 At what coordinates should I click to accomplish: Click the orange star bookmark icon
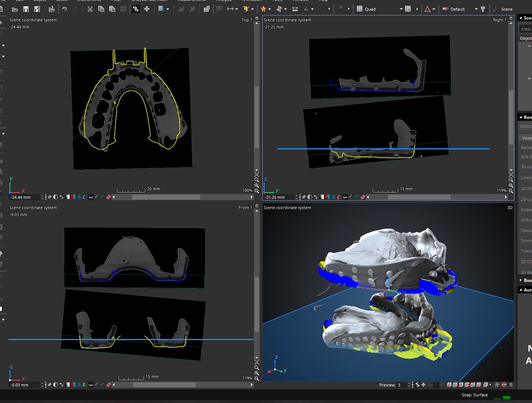(x=263, y=9)
